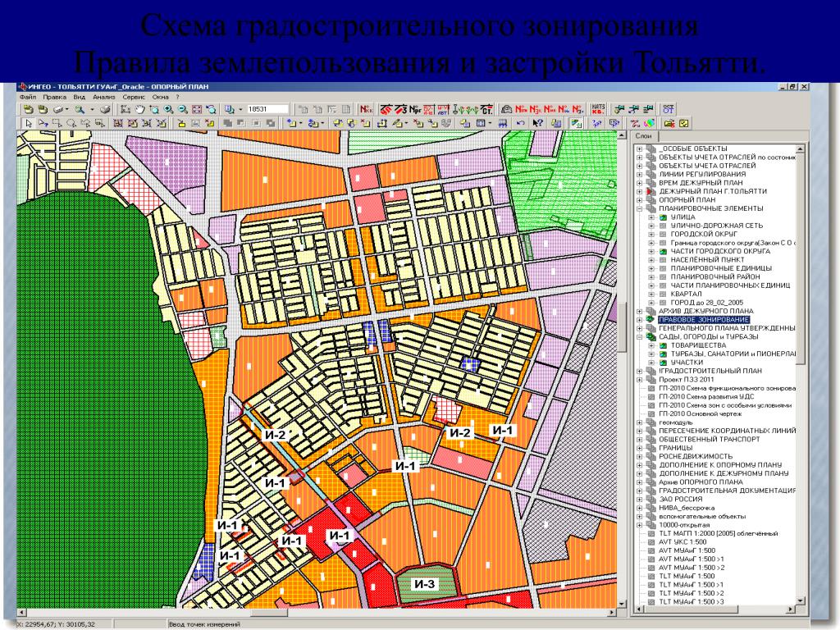
Task: Open the Вид menu
Action: click(x=80, y=98)
